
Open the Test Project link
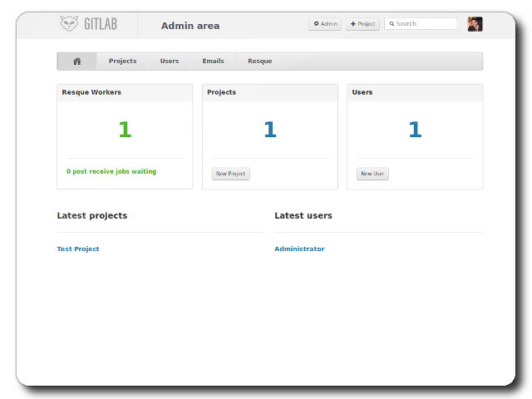[78, 249]
